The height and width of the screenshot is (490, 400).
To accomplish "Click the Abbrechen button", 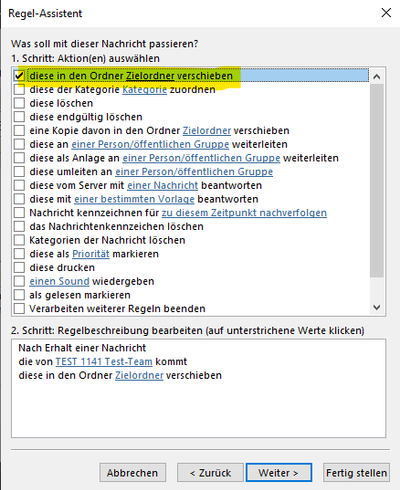I will [133, 473].
